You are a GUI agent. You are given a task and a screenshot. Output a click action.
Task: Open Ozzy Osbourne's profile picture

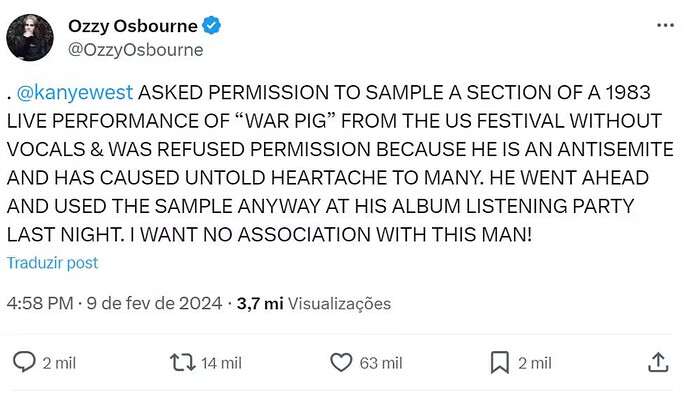click(30, 37)
